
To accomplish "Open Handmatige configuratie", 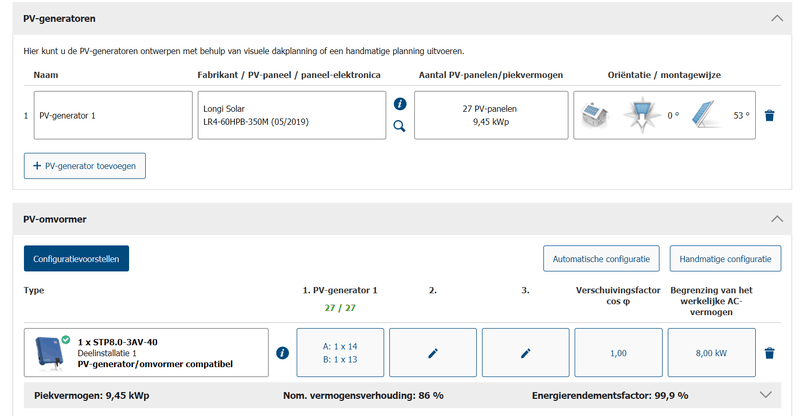I will pyautogui.click(x=725, y=259).
